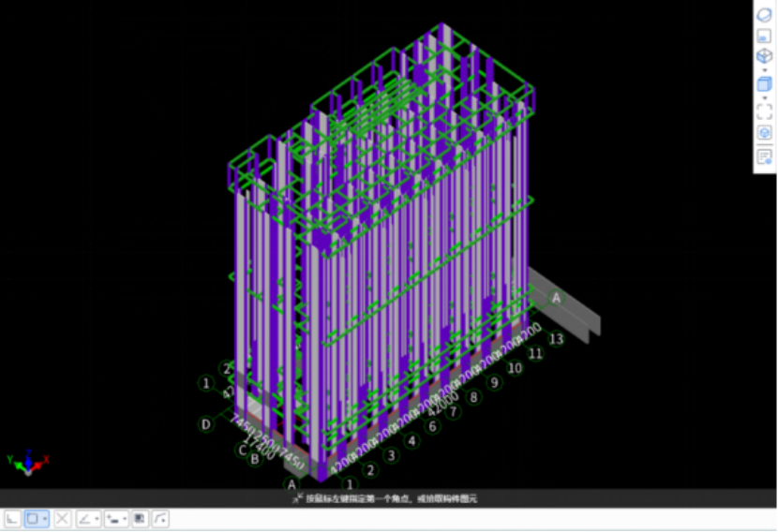
Task: Click the zoom extents dashed-frame icon
Action: click(764, 111)
